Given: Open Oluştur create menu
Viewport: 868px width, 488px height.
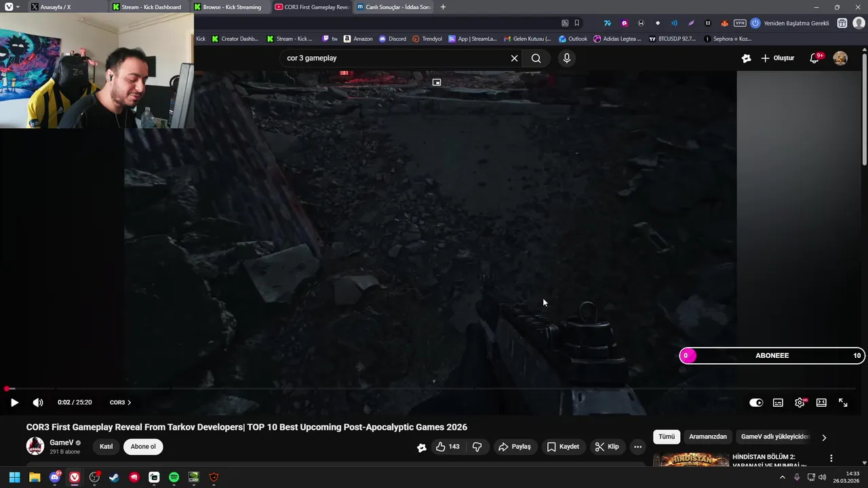Looking at the screenshot, I should [x=777, y=58].
